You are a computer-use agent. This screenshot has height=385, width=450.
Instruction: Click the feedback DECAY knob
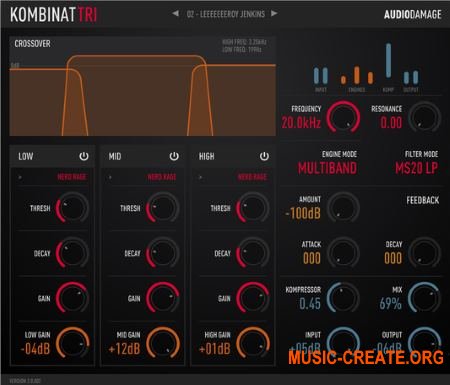tap(425, 253)
